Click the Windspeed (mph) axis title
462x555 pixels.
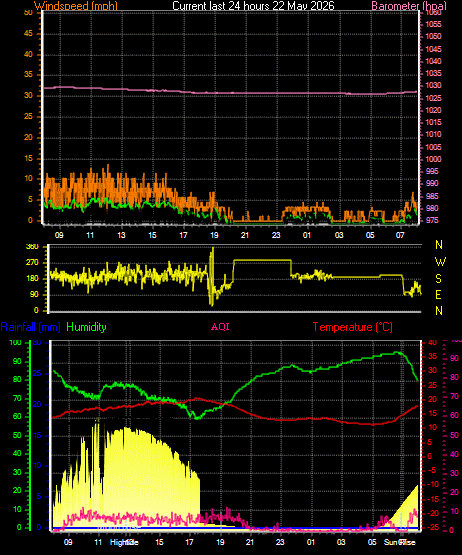click(75, 6)
